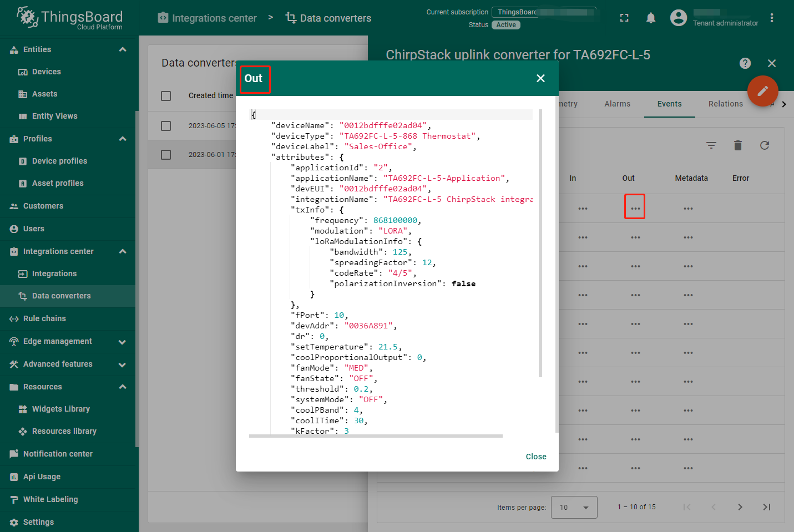The height and width of the screenshot is (532, 794).
Task: Click the Out dialog horizontal scrollbar
Action: pyautogui.click(x=376, y=436)
